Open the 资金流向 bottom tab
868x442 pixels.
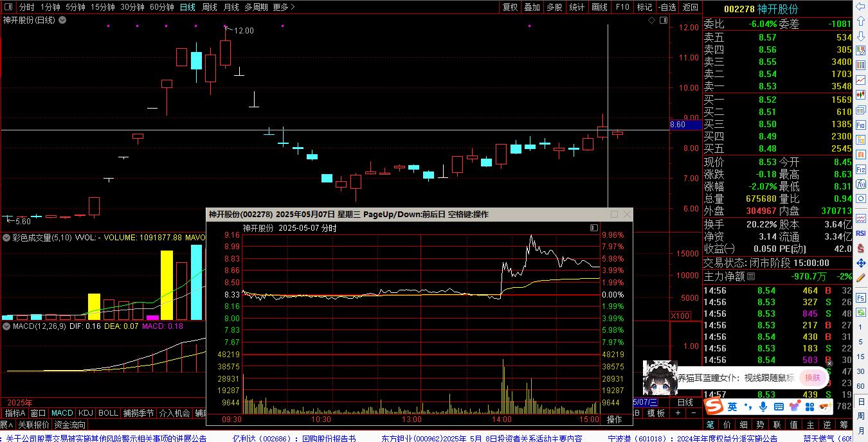pyautogui.click(x=69, y=425)
